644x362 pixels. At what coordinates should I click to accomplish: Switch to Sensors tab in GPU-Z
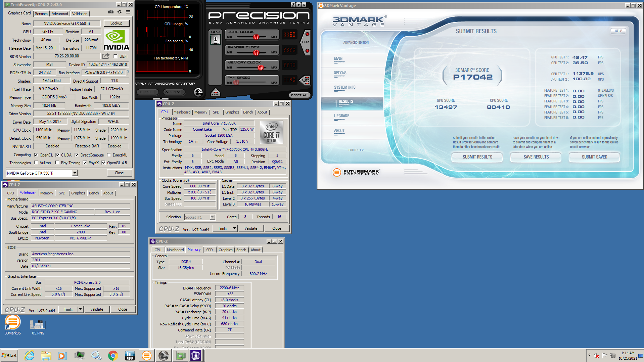tap(41, 13)
